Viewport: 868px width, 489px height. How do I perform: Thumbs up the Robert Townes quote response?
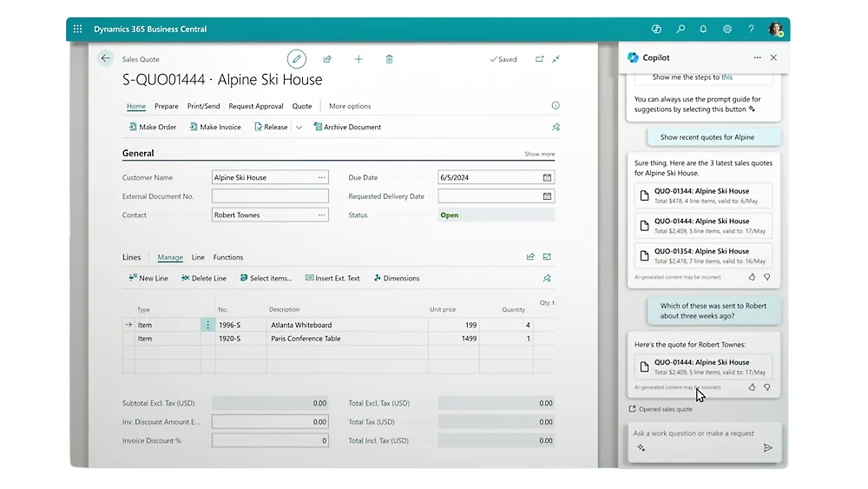click(x=752, y=387)
